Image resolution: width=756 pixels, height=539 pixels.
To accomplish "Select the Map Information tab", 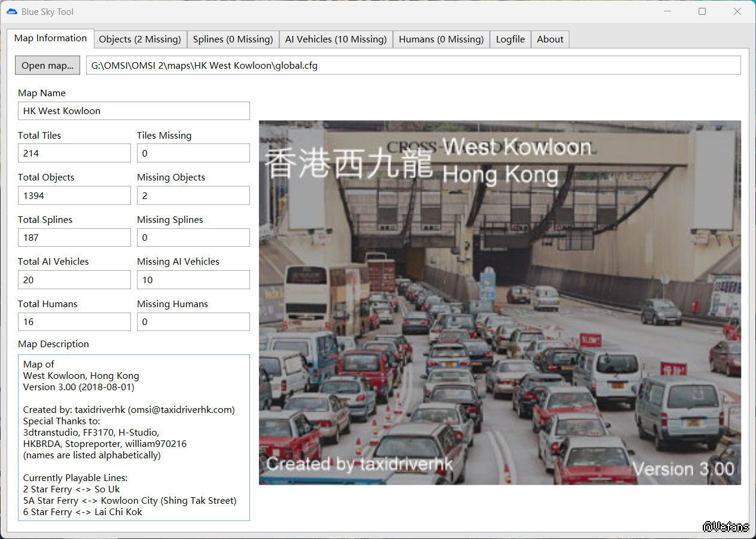I will tap(51, 38).
